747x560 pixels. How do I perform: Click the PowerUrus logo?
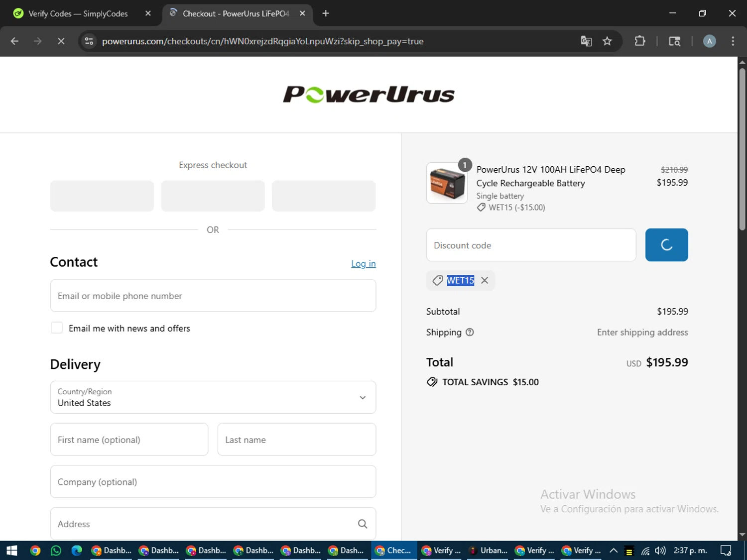pyautogui.click(x=369, y=95)
